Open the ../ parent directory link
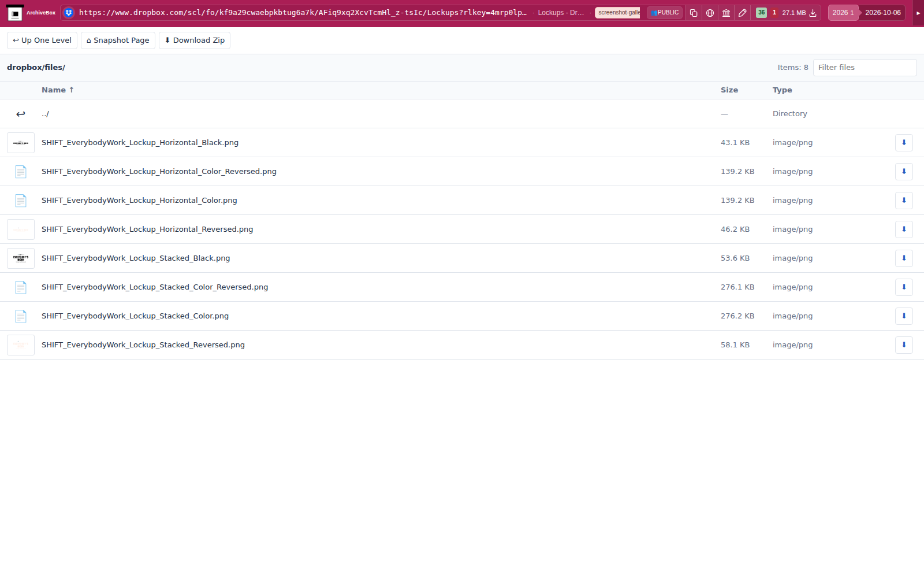The height and width of the screenshot is (578, 924). click(45, 114)
